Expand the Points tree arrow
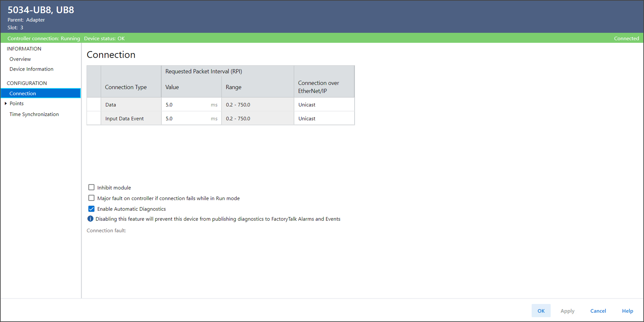 (6, 104)
